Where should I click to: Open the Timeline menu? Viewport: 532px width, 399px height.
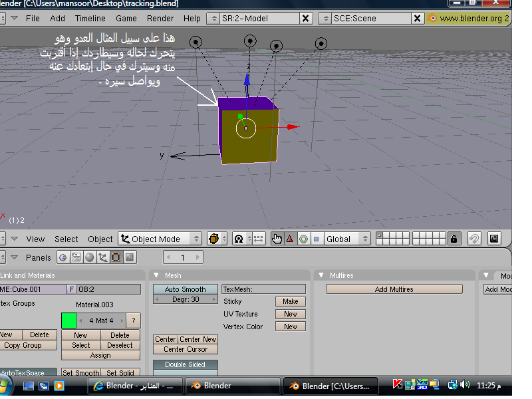(90, 19)
